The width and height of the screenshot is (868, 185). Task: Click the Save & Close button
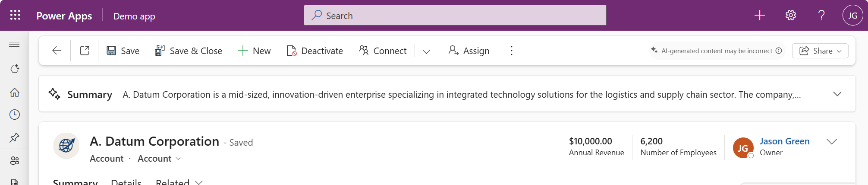(x=189, y=51)
